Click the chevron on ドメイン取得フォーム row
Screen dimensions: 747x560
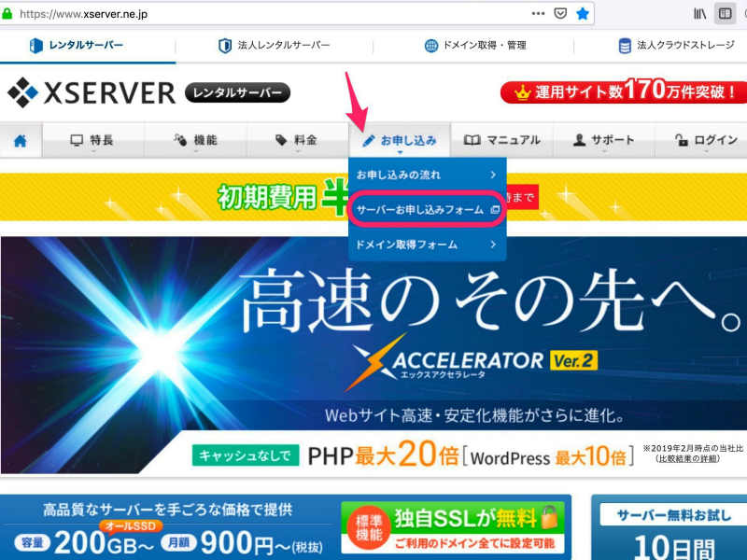click(x=494, y=245)
